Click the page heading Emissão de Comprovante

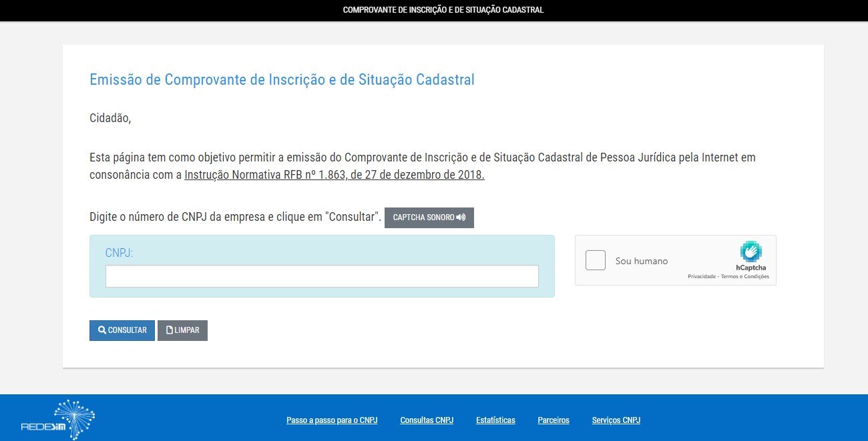point(282,80)
